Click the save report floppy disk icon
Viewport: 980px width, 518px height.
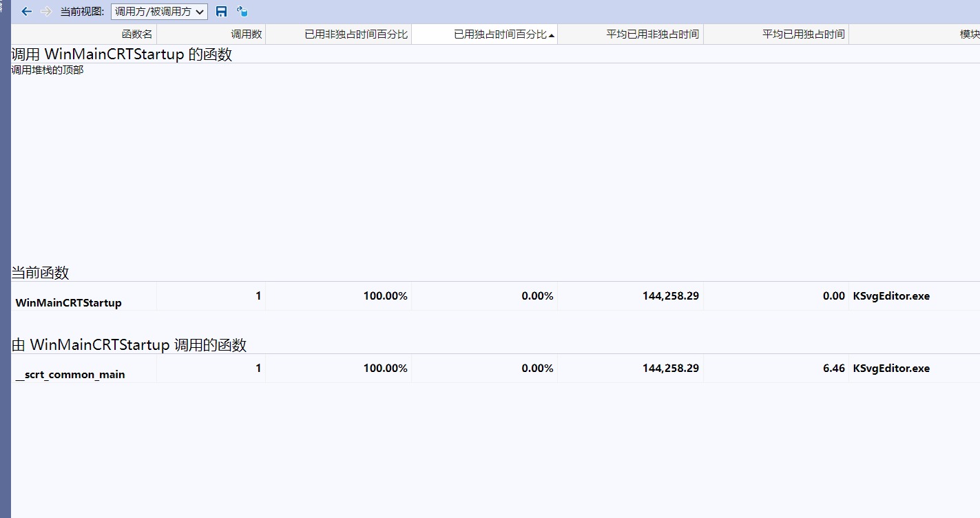(221, 12)
